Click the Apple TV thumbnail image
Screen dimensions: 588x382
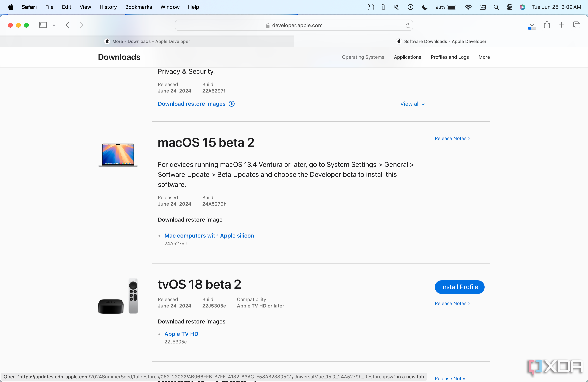click(x=118, y=296)
